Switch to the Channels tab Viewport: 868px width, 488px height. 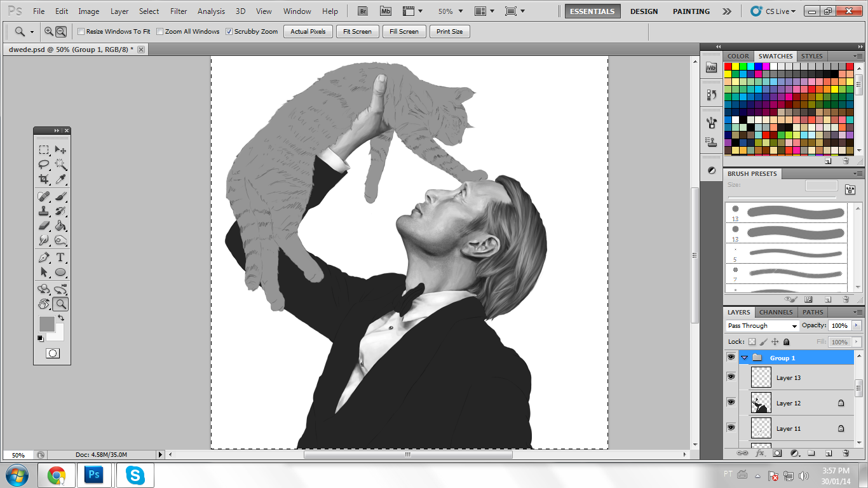point(776,312)
